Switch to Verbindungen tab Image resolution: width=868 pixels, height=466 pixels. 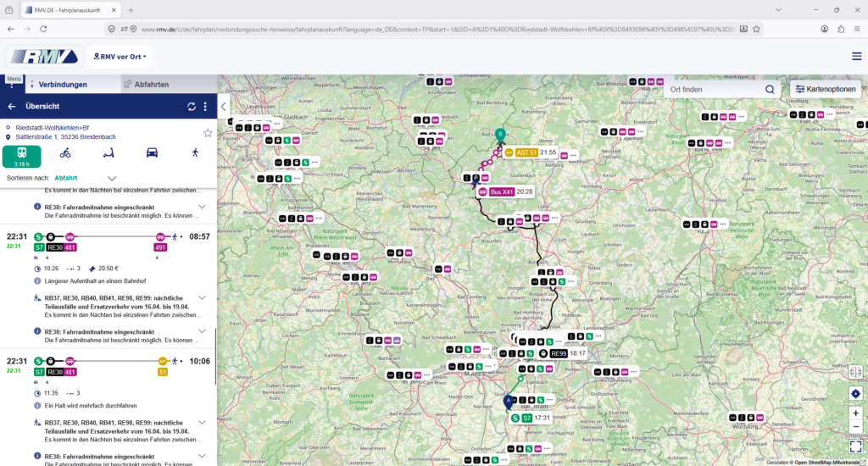pyautogui.click(x=63, y=85)
